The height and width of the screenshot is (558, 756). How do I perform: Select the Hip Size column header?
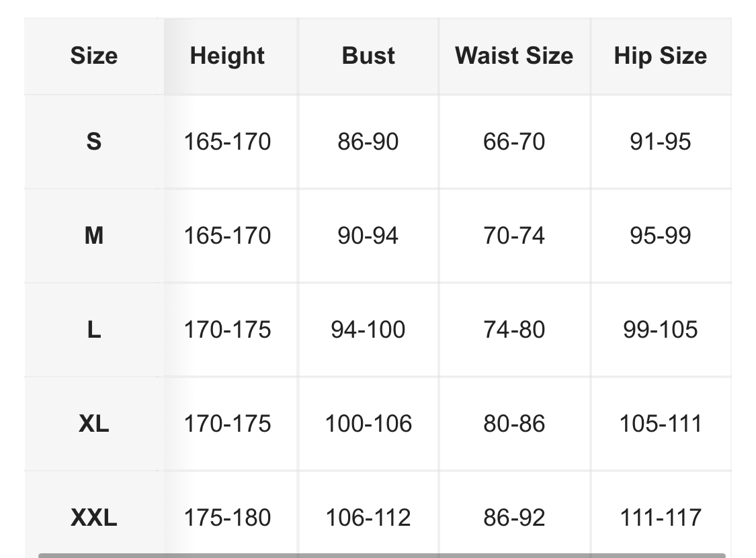(x=660, y=56)
